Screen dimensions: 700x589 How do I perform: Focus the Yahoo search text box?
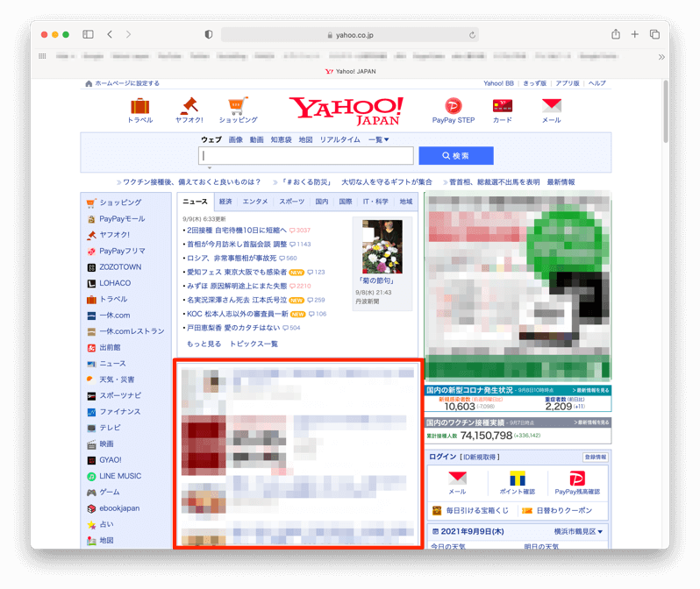click(x=306, y=156)
